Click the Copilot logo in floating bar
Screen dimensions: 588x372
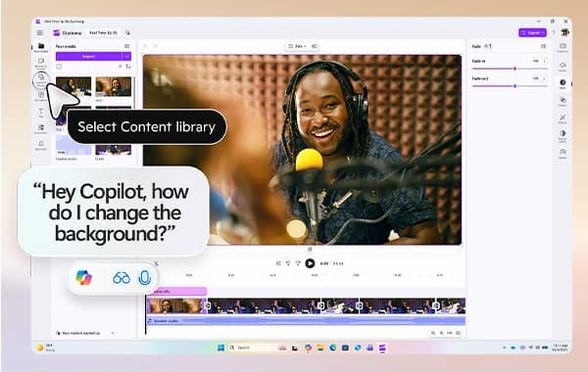83,278
